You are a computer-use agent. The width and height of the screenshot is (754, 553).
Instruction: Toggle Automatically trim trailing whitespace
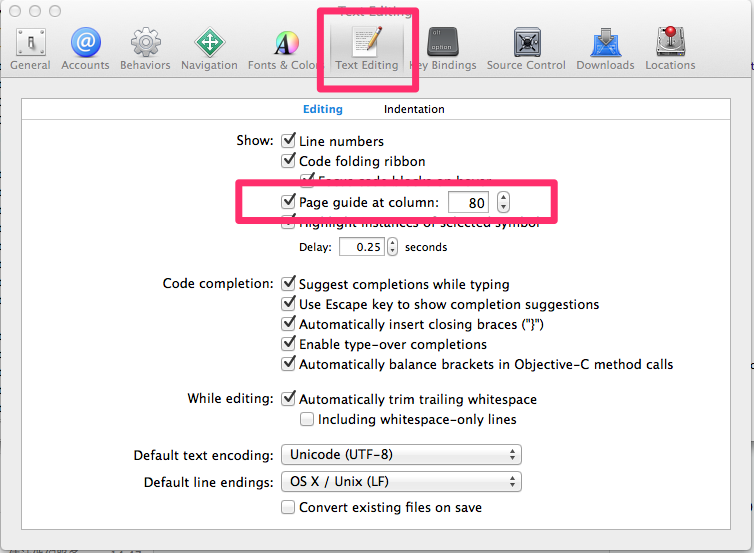coord(289,399)
